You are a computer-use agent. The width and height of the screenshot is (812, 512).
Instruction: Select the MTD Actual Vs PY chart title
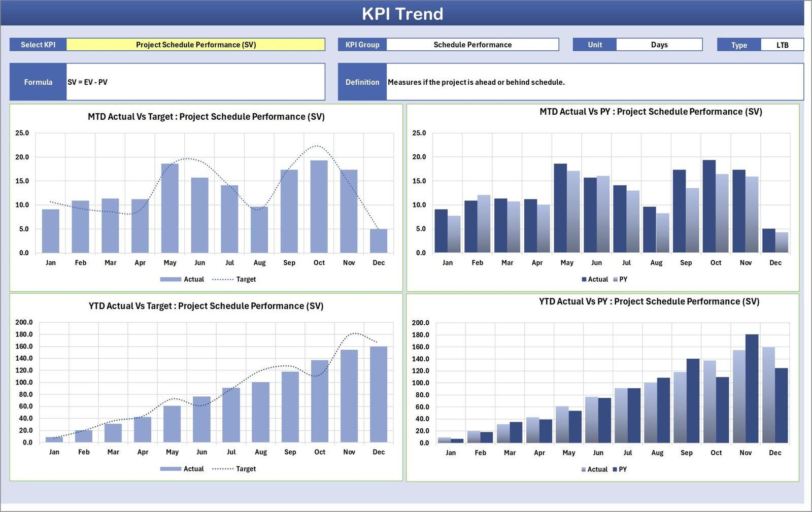(651, 112)
